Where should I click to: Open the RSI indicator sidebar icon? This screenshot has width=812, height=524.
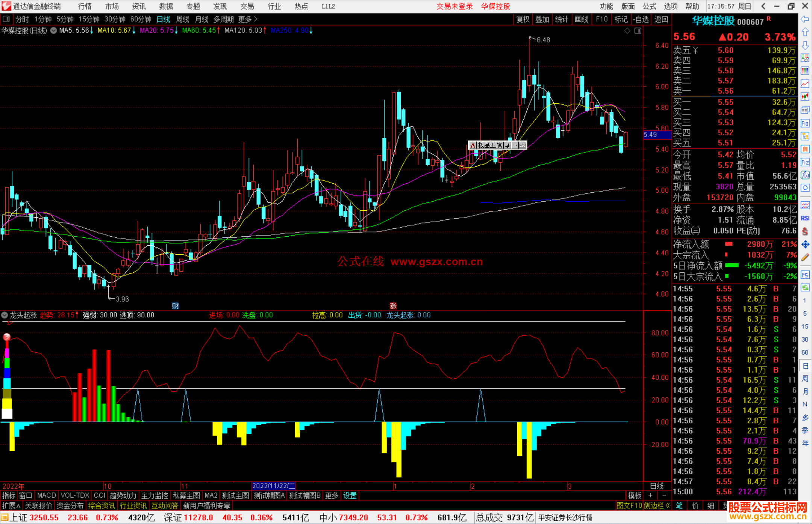(x=805, y=218)
